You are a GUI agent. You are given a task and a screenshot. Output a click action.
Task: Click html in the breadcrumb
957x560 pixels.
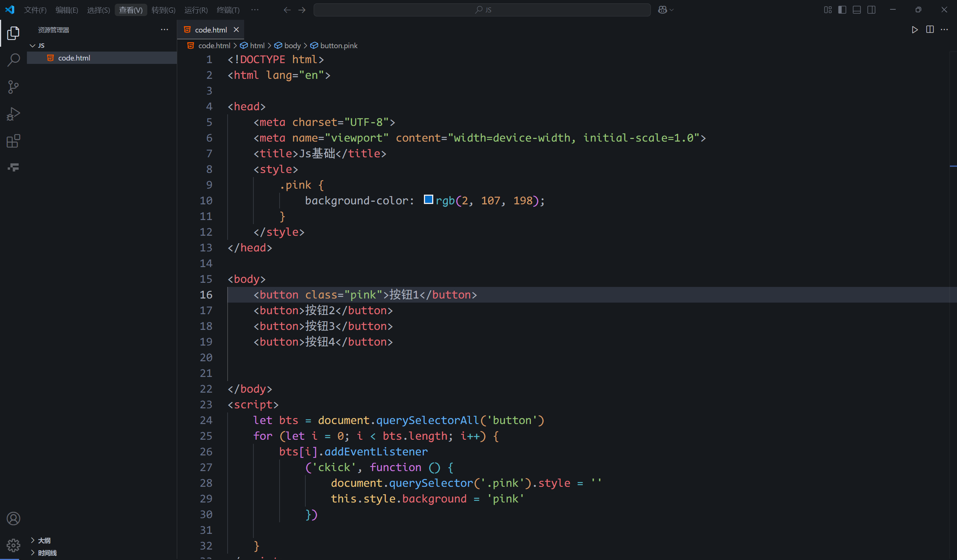(257, 46)
